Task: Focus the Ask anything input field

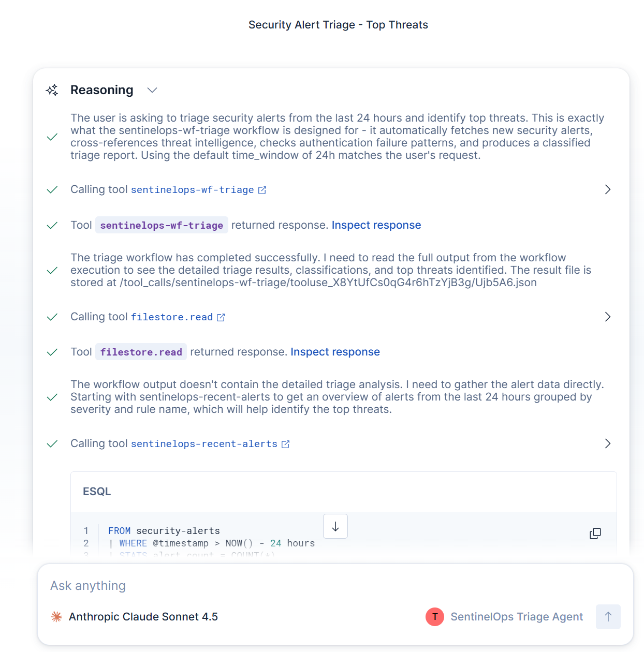Action: pos(335,586)
